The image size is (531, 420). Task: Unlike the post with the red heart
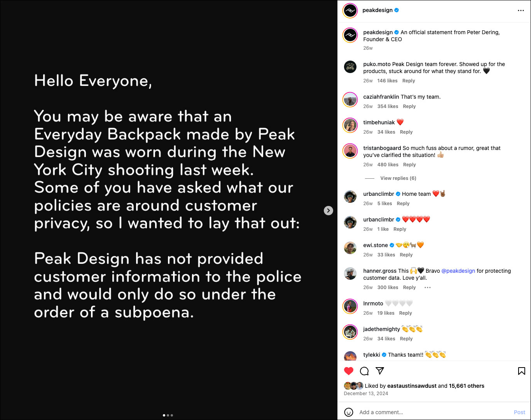(349, 371)
